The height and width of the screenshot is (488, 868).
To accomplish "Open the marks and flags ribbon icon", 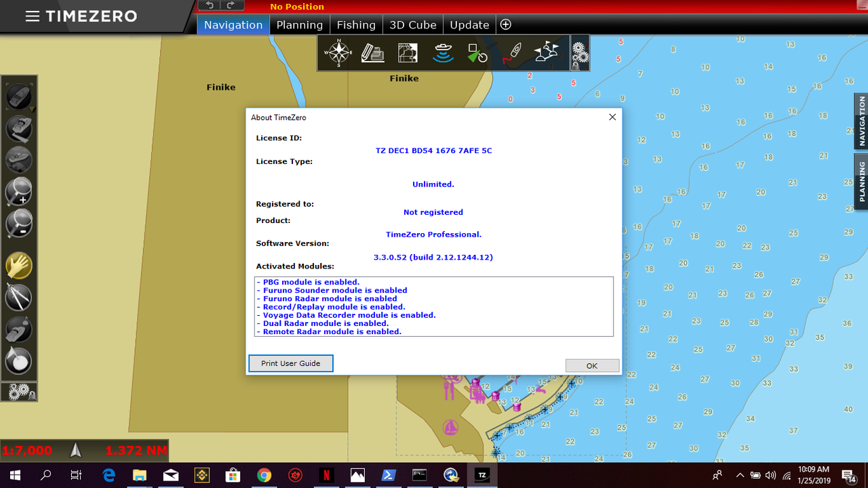I will 547,53.
